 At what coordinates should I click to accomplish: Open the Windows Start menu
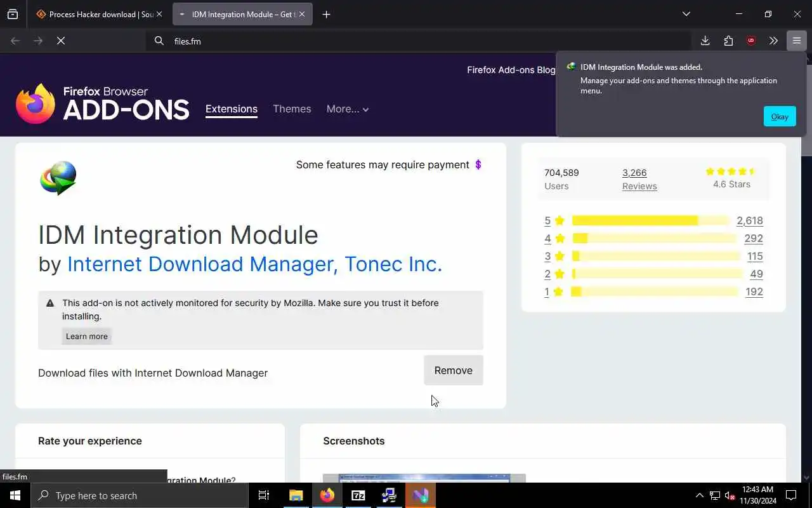[x=15, y=495]
